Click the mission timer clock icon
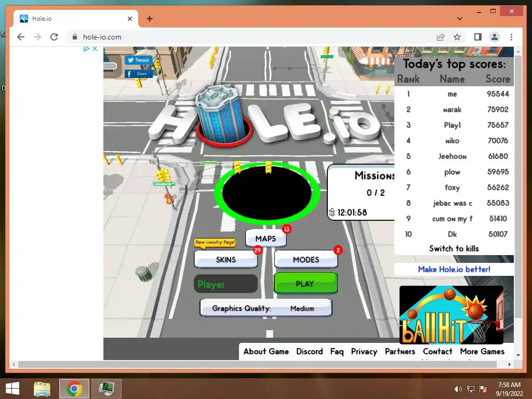The height and width of the screenshot is (399, 532). 332,212
